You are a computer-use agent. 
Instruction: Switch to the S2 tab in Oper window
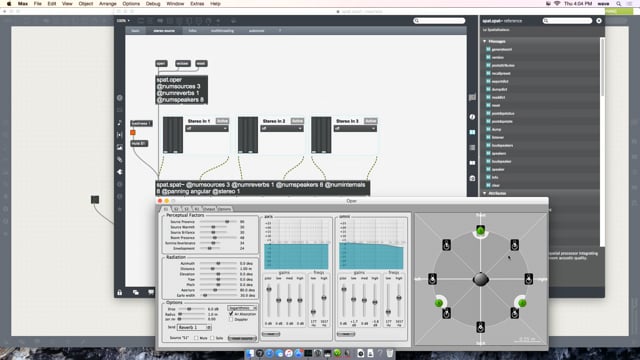coord(176,209)
